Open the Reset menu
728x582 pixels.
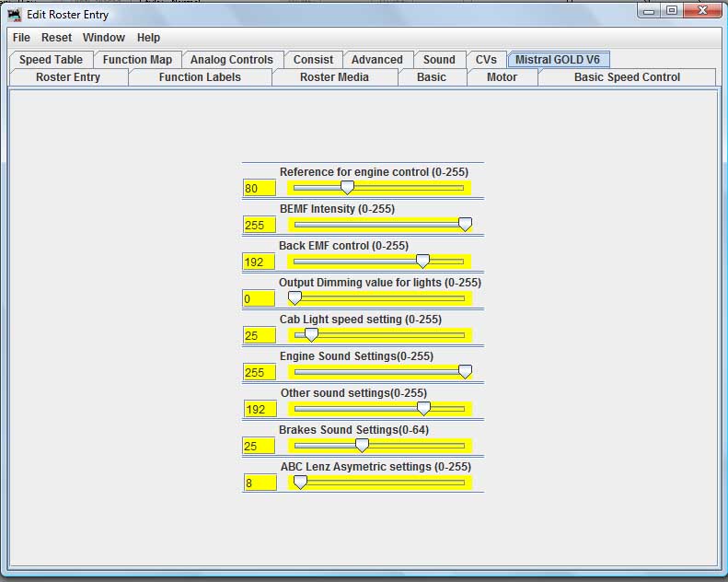[57, 38]
